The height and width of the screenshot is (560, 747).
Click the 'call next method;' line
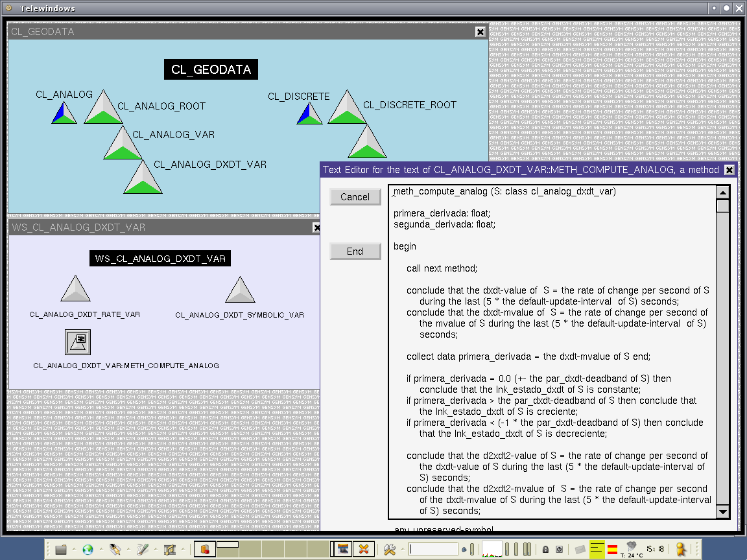[442, 268]
